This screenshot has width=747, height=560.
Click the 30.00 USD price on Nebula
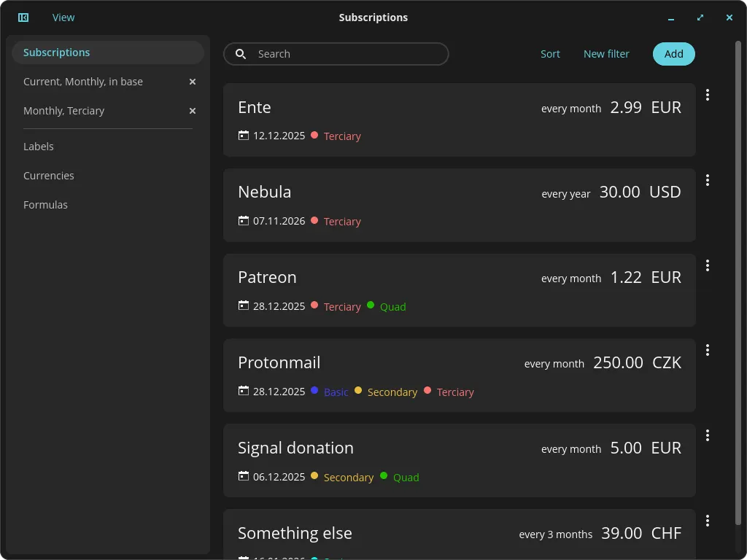pyautogui.click(x=640, y=192)
